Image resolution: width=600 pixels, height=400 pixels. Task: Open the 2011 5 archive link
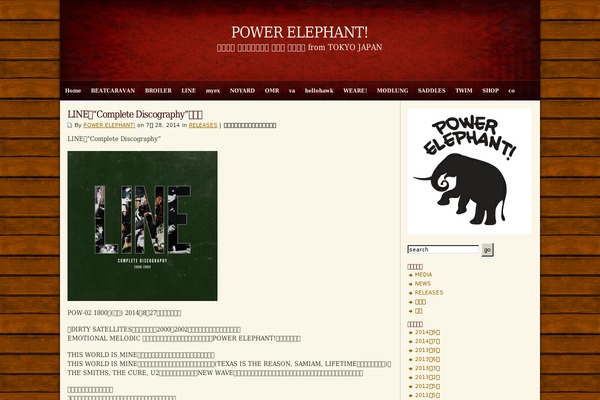point(427,395)
